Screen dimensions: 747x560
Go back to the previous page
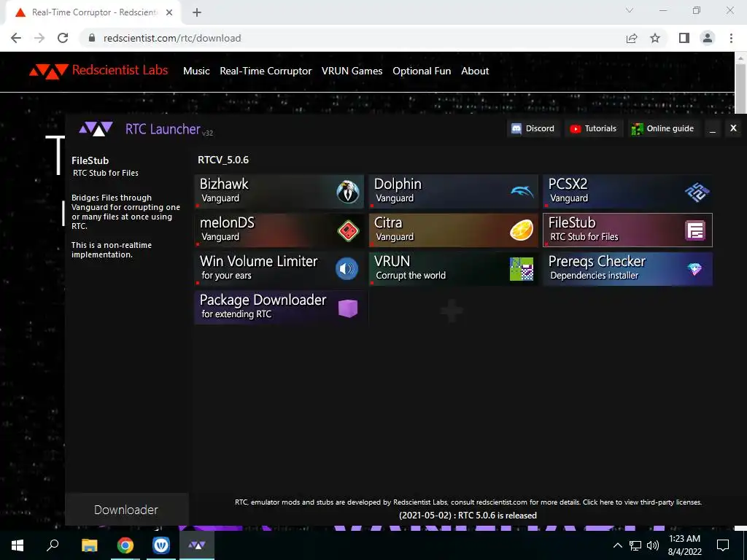[16, 38]
